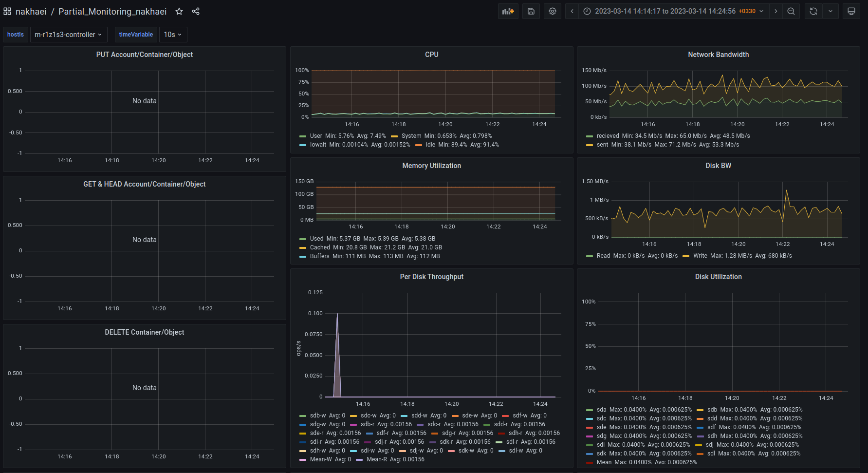The image size is (868, 473).
Task: Go to the nakhaei folder link
Action: [x=31, y=11]
